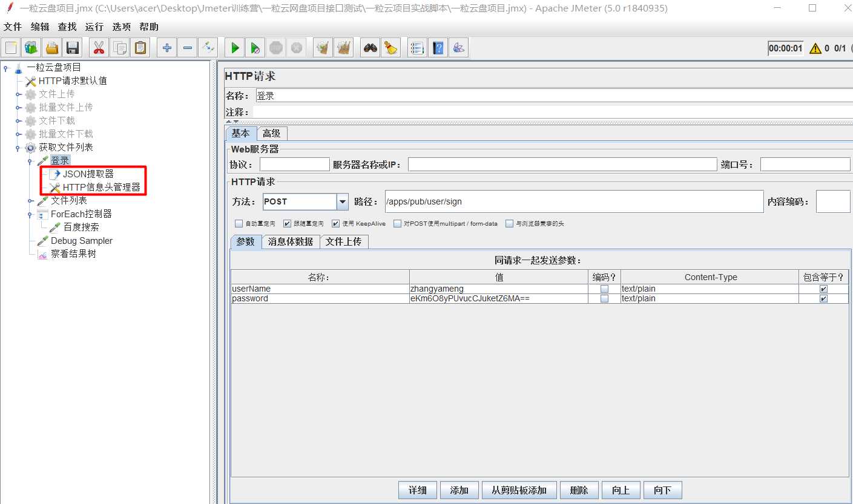Select the JSON提取器 tree node
The width and height of the screenshot is (853, 504).
tap(88, 174)
